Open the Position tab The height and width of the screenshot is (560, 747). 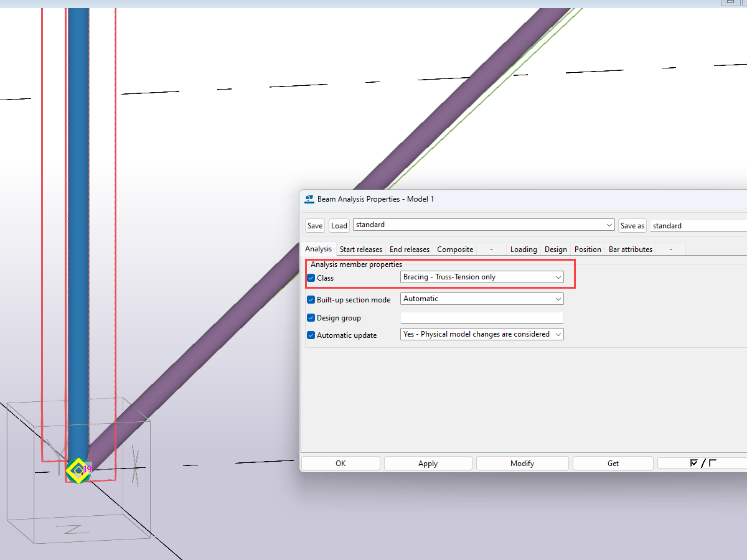click(588, 249)
